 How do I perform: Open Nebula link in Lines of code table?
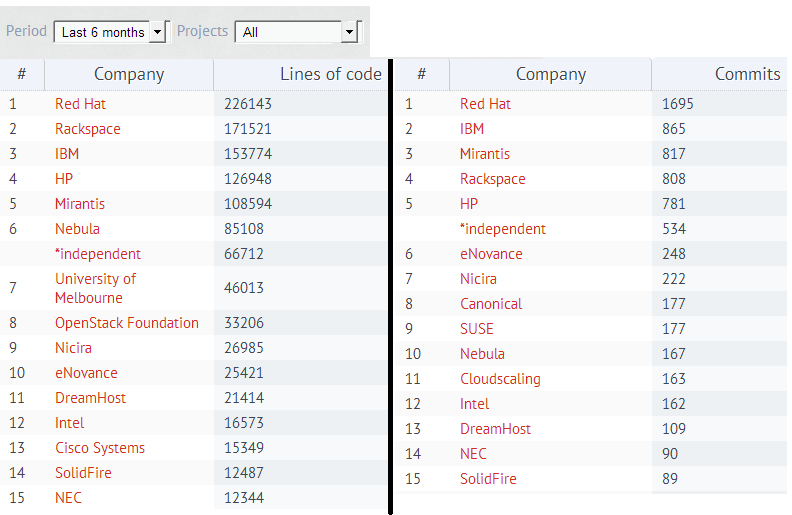pyautogui.click(x=77, y=229)
